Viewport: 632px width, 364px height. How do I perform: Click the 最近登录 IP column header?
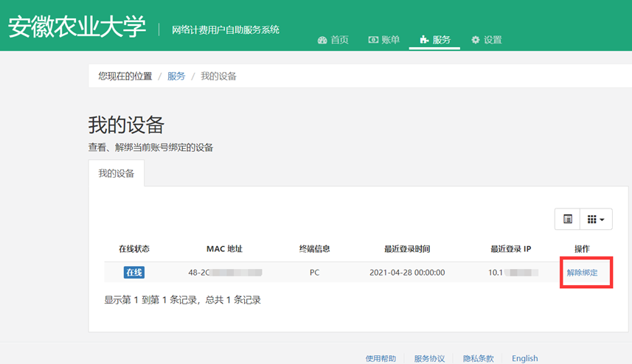pos(511,249)
